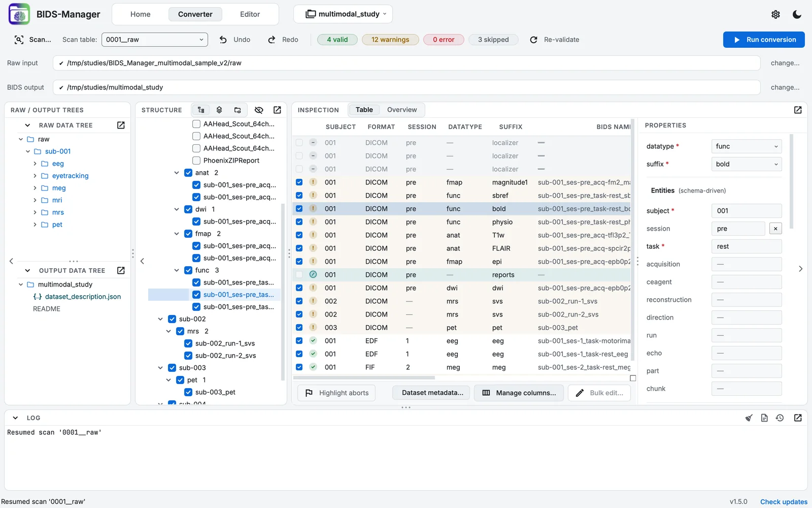812x508 pixels.
Task: Collapse the Log panel
Action: [x=15, y=418]
